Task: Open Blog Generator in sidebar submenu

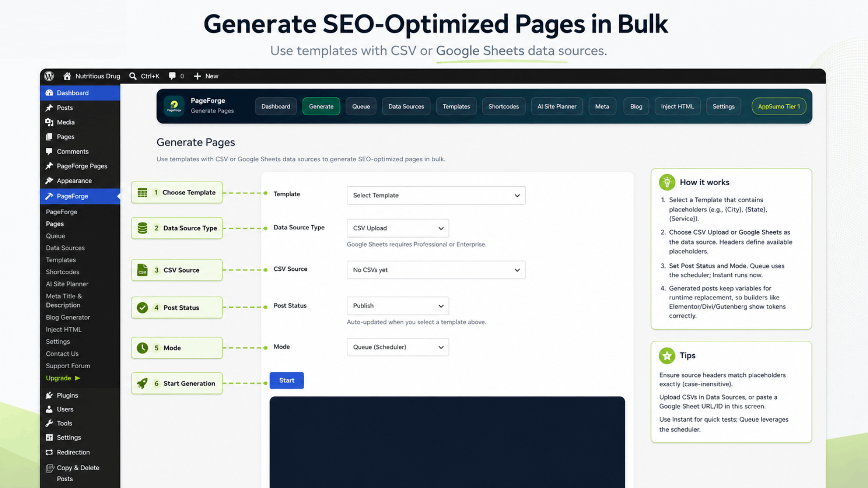Action: 68,317
